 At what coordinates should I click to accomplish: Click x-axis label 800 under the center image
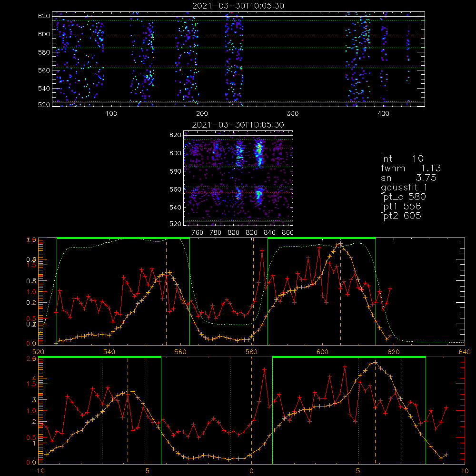coord(233,233)
